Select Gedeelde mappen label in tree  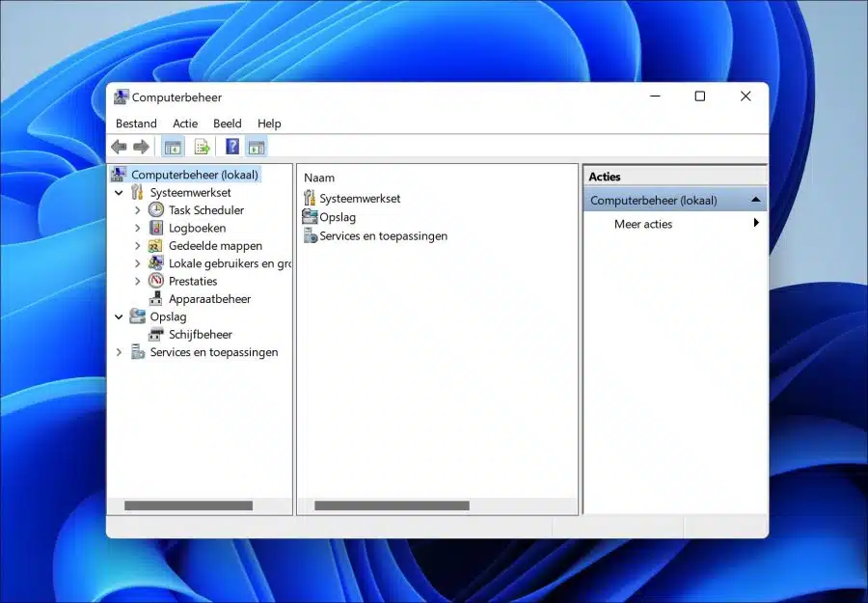pos(215,246)
